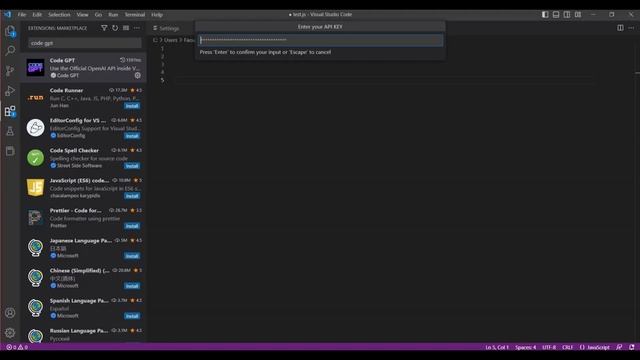Clear extensions search results icon
The width and height of the screenshot is (640, 360).
(126, 28)
